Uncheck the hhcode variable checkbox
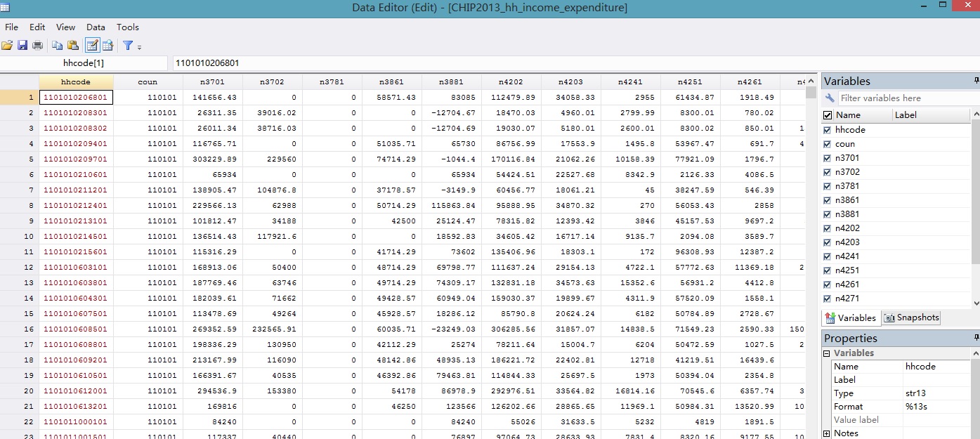 tap(828, 130)
